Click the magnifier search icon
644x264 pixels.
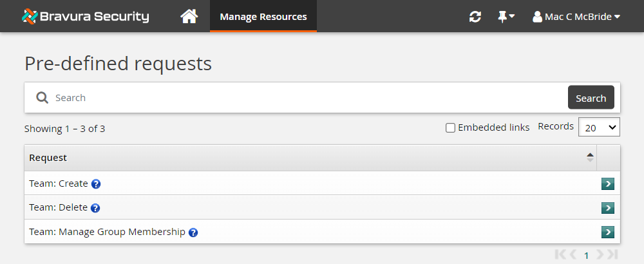click(43, 98)
